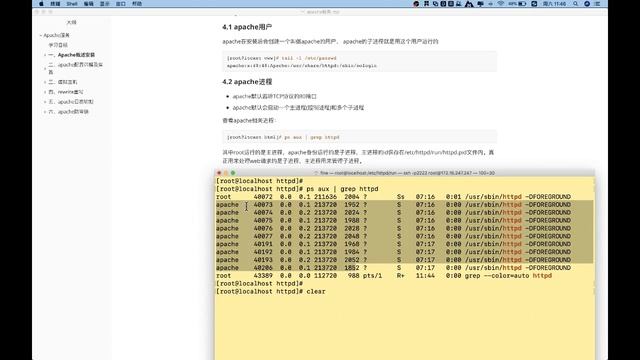Zoom the terminal window with green button
640x360 pixels.
point(233,173)
